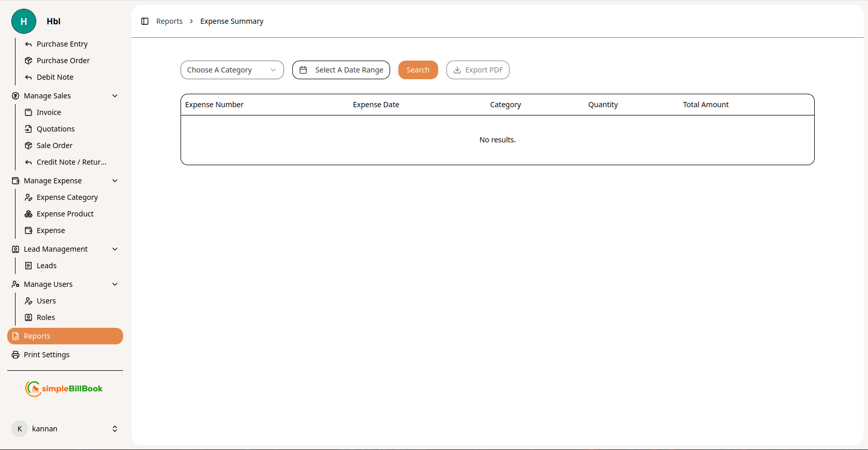
Task: Collapse the Lead Management section
Action: tap(115, 249)
